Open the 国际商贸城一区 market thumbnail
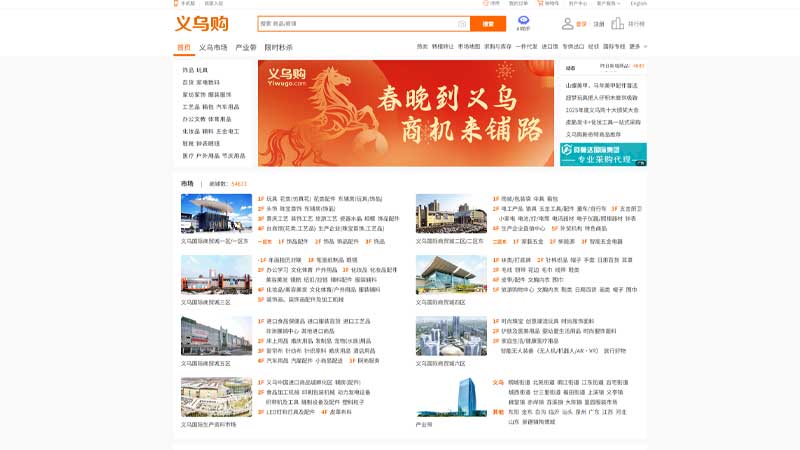Image resolution: width=800 pixels, height=450 pixels. [x=216, y=214]
